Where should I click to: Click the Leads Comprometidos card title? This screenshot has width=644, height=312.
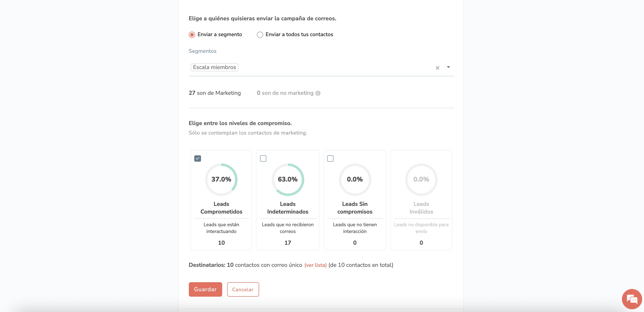tap(221, 208)
